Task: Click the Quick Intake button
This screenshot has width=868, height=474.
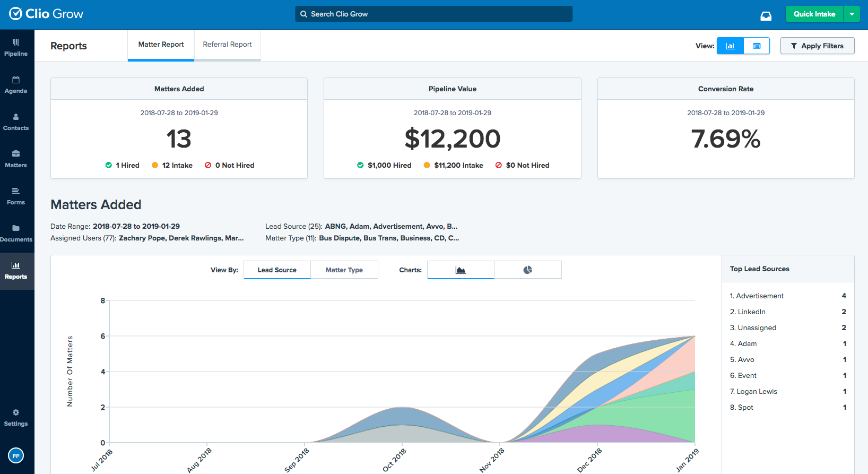Action: point(814,14)
